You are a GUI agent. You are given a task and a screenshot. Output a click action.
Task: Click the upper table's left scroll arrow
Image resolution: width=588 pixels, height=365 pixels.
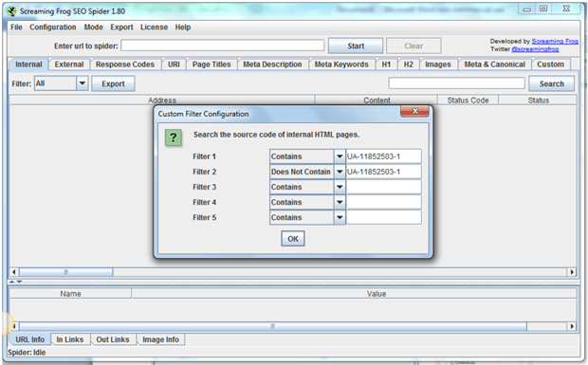pos(14,272)
